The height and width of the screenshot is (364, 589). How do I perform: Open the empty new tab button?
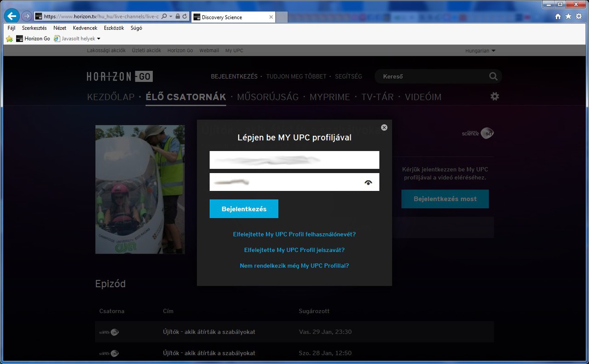pyautogui.click(x=282, y=17)
